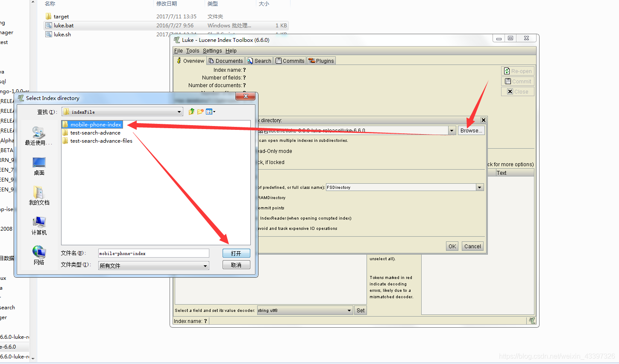
Task: Open Luke Settings menu
Action: click(x=212, y=50)
